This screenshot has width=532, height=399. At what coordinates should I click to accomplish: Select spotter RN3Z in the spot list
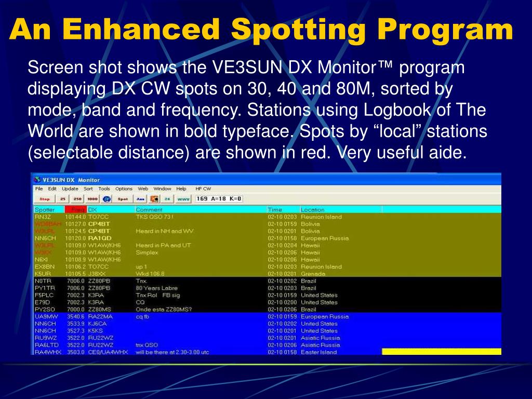coord(43,217)
